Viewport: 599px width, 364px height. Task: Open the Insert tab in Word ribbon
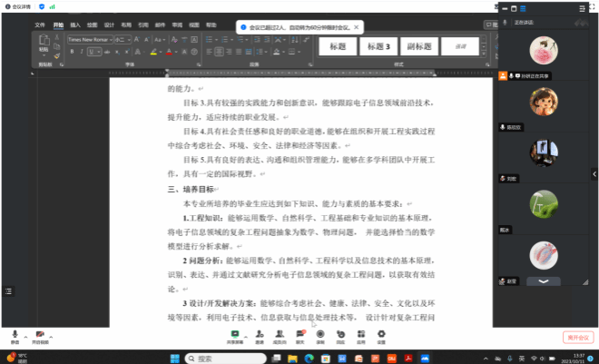click(75, 25)
